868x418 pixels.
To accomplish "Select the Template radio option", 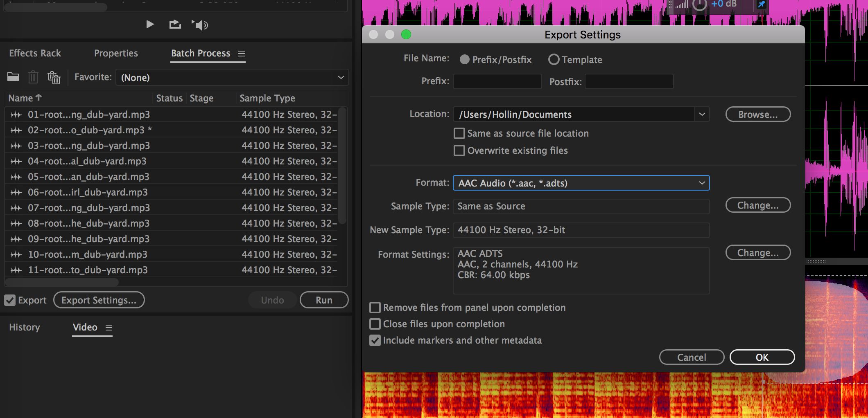I will 554,60.
